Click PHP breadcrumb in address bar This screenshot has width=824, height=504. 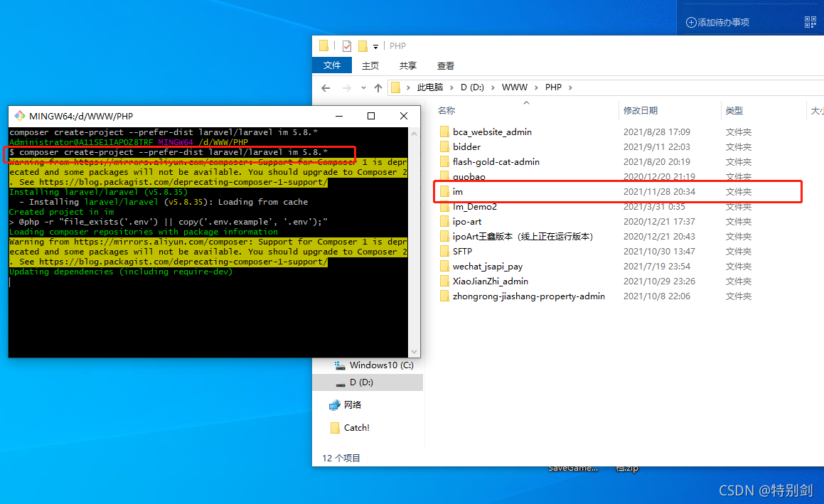(553, 87)
